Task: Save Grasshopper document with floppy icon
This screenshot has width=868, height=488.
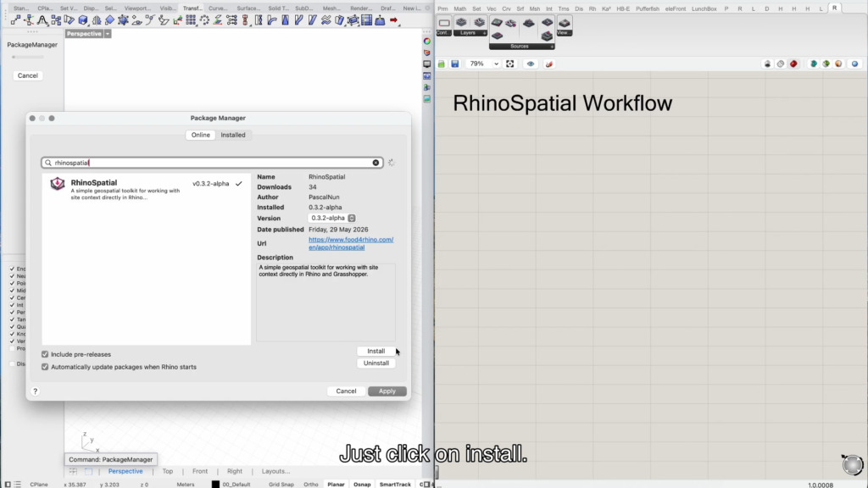Action: click(455, 64)
